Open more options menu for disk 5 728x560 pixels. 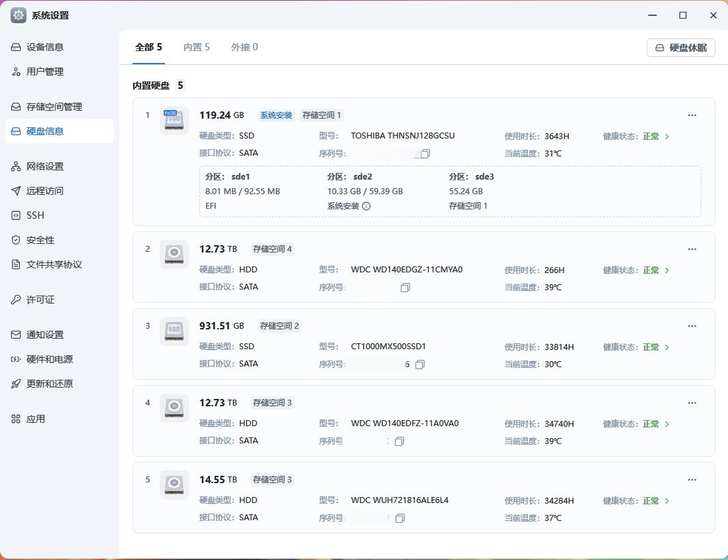tap(692, 480)
